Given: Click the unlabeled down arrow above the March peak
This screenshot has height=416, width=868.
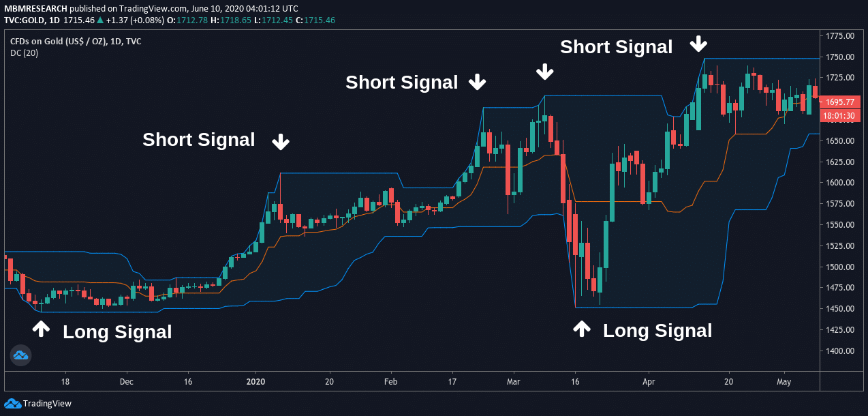Looking at the screenshot, I should [544, 71].
